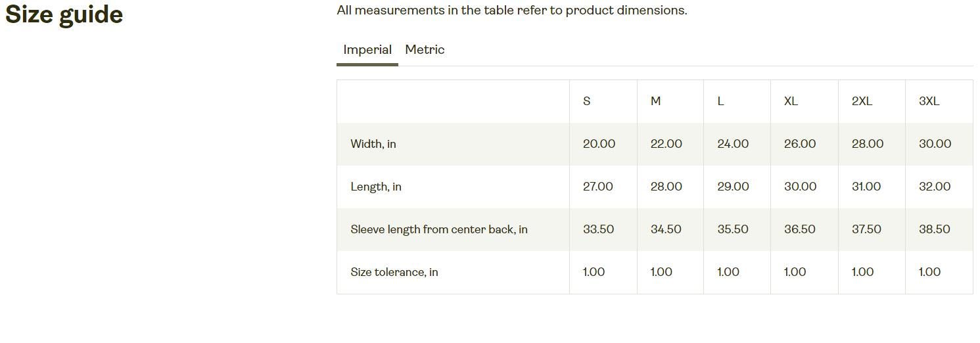Select the XL size column header
The width and height of the screenshot is (980, 343).
pyautogui.click(x=791, y=101)
